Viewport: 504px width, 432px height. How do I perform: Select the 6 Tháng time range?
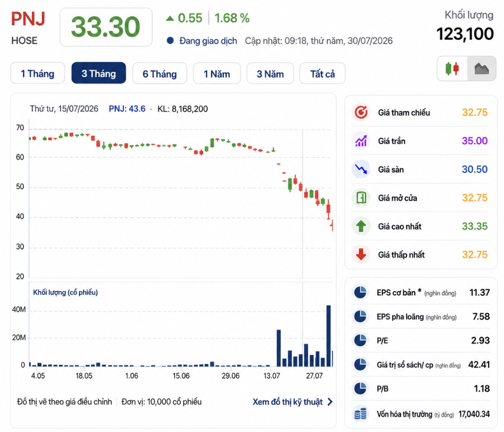click(x=159, y=74)
